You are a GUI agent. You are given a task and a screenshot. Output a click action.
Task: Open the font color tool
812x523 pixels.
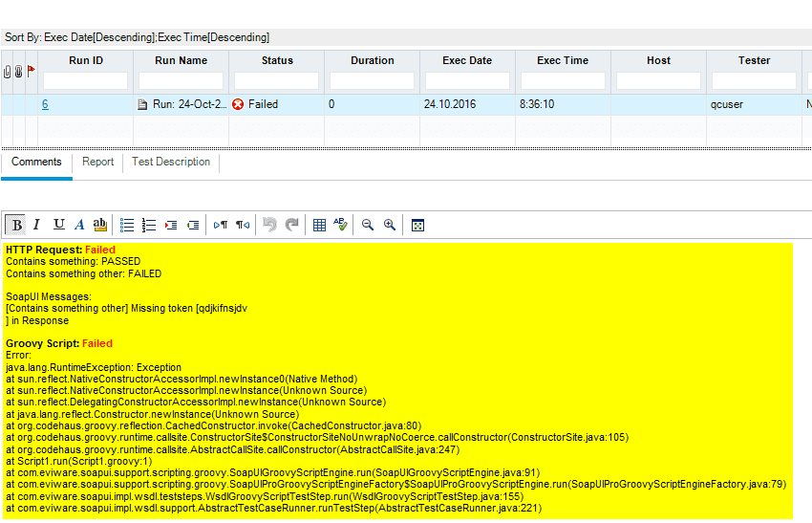click(79, 225)
